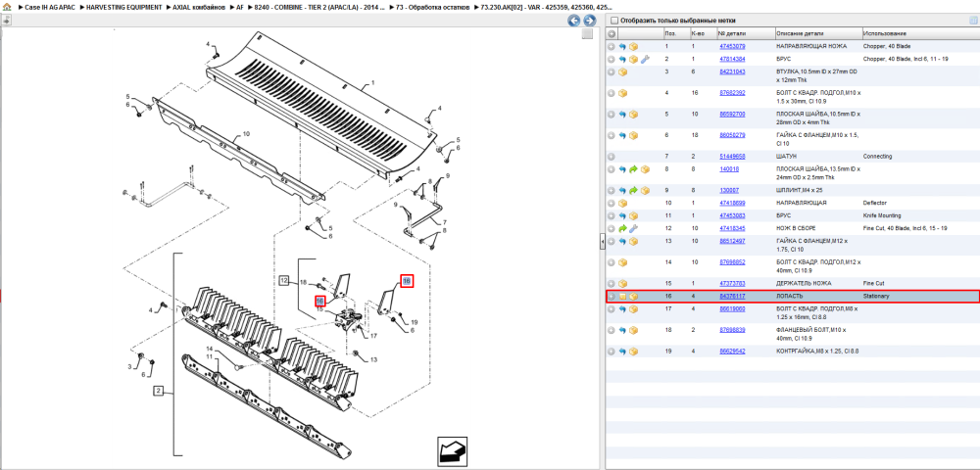980x470 pixels.
Task: Go to the home page icon
Action: pos(6,8)
